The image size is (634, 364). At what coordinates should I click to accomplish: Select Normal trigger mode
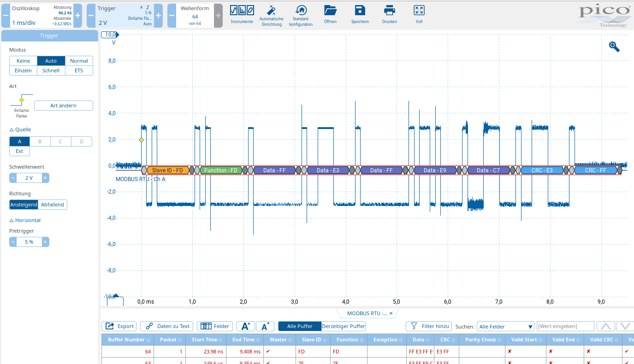(79, 61)
